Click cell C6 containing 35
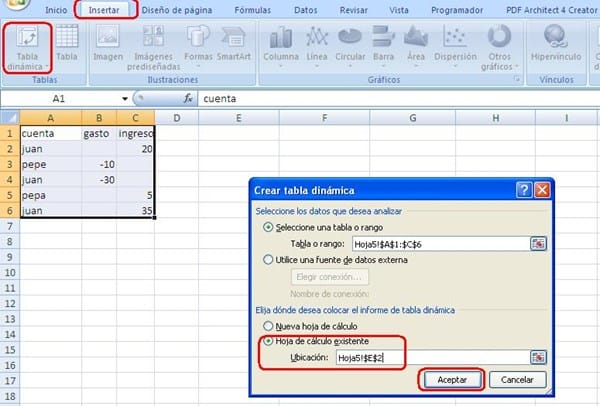Image resolution: width=600 pixels, height=406 pixels. coord(135,210)
